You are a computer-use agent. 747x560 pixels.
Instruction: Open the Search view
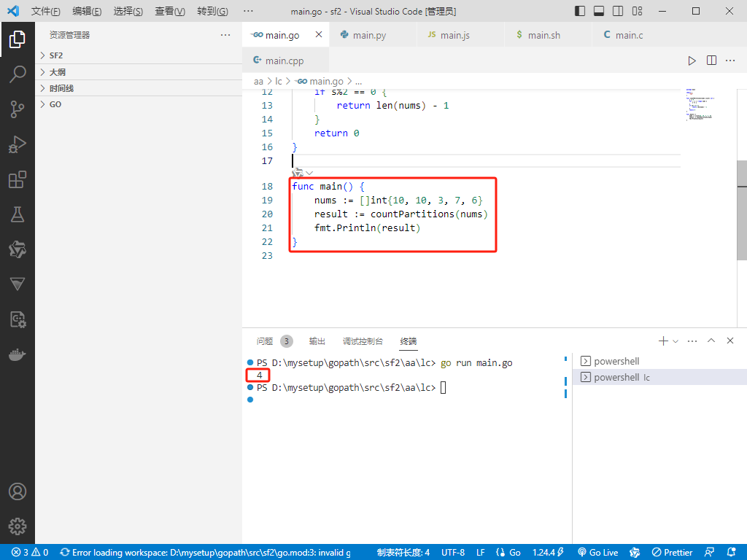point(18,74)
